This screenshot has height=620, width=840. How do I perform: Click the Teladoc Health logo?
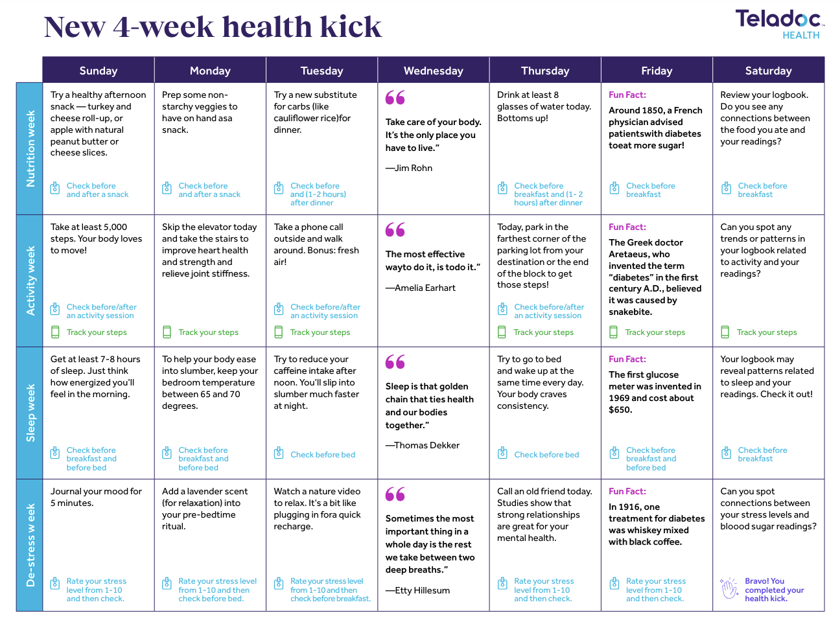[x=780, y=24]
